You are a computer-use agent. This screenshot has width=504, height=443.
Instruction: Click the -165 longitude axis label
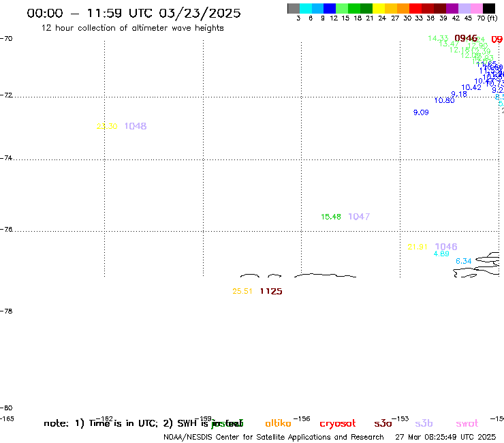tap(7, 419)
